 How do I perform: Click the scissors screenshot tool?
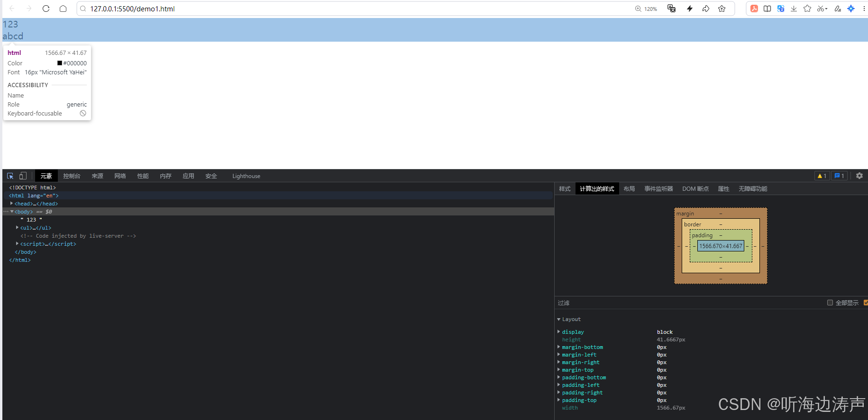point(821,9)
